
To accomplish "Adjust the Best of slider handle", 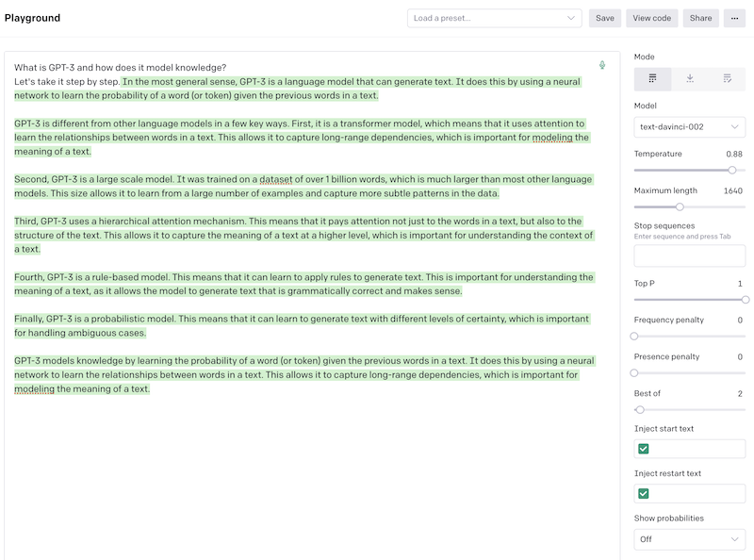I will tap(640, 410).
